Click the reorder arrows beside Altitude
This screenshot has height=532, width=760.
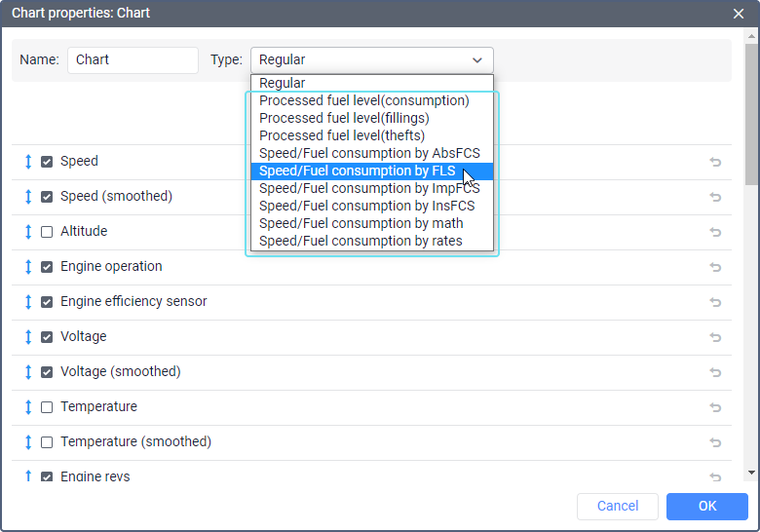28,232
